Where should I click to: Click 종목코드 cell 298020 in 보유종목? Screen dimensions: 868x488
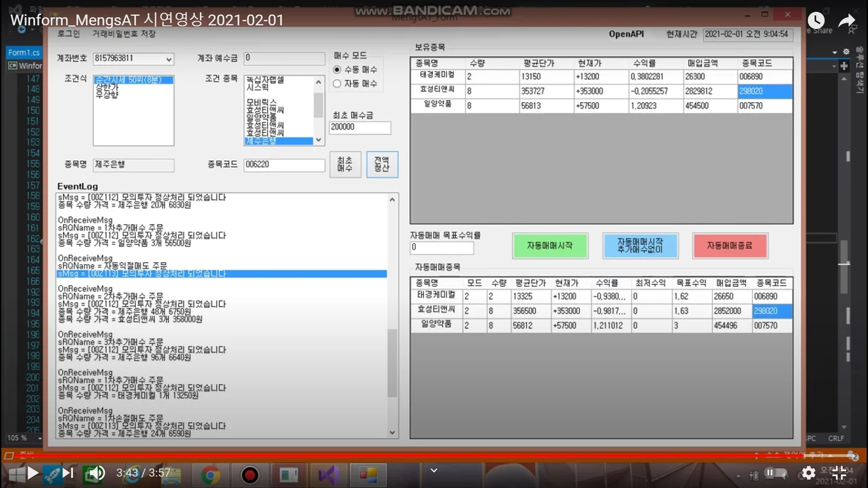pos(765,91)
